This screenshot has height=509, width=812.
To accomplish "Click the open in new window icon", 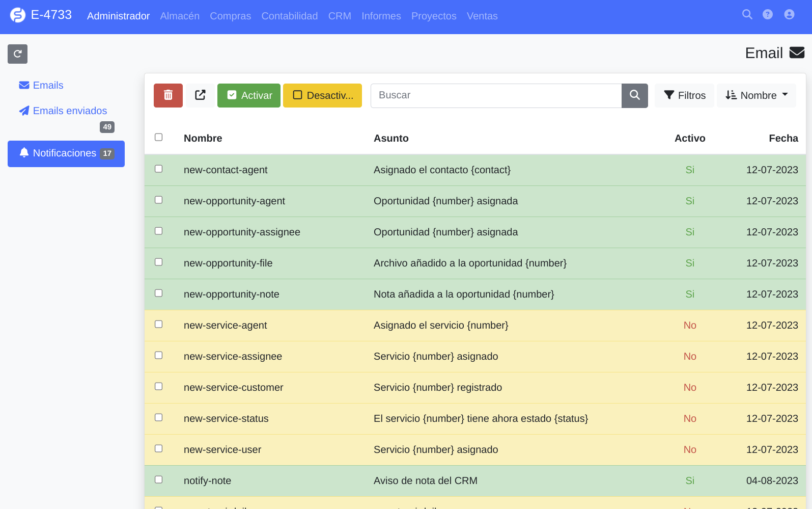I will click(x=200, y=95).
